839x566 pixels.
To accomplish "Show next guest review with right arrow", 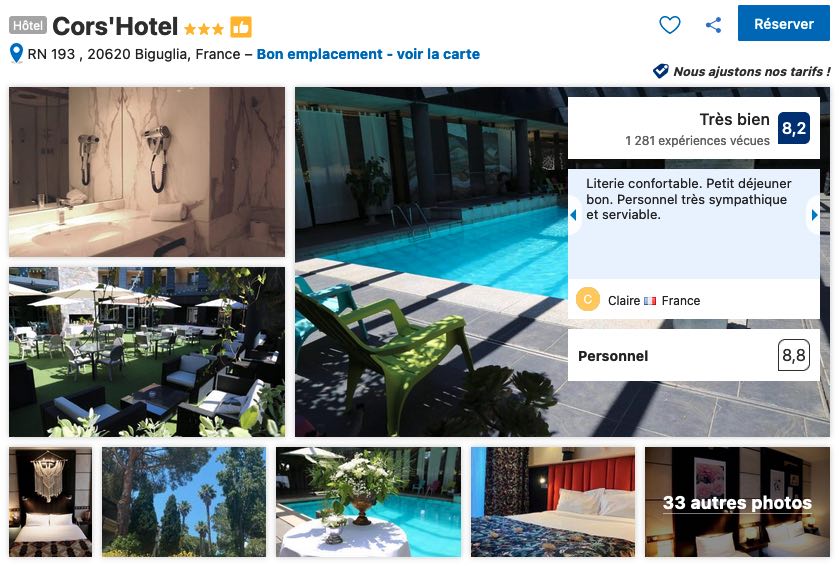I will pos(814,215).
